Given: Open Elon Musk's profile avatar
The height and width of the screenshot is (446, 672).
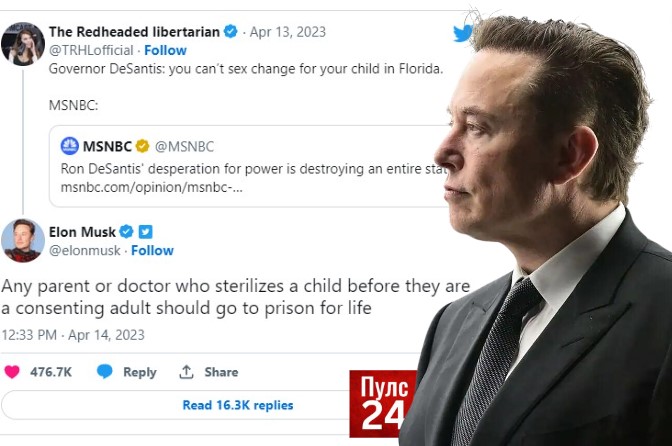Looking at the screenshot, I should pyautogui.click(x=22, y=240).
